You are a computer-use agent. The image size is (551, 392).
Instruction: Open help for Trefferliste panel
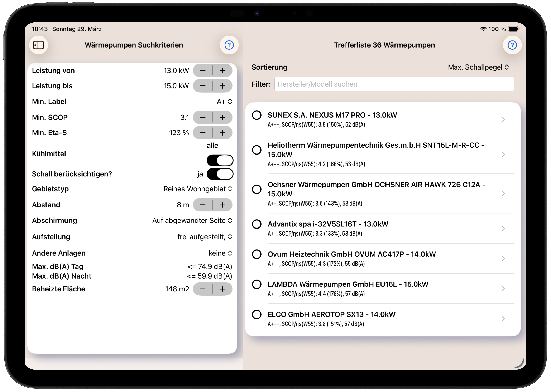(x=512, y=45)
